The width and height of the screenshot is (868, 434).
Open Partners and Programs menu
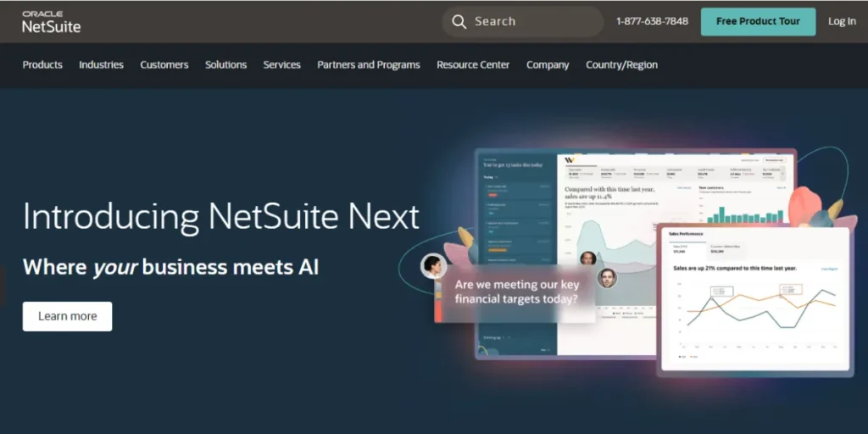click(x=368, y=65)
